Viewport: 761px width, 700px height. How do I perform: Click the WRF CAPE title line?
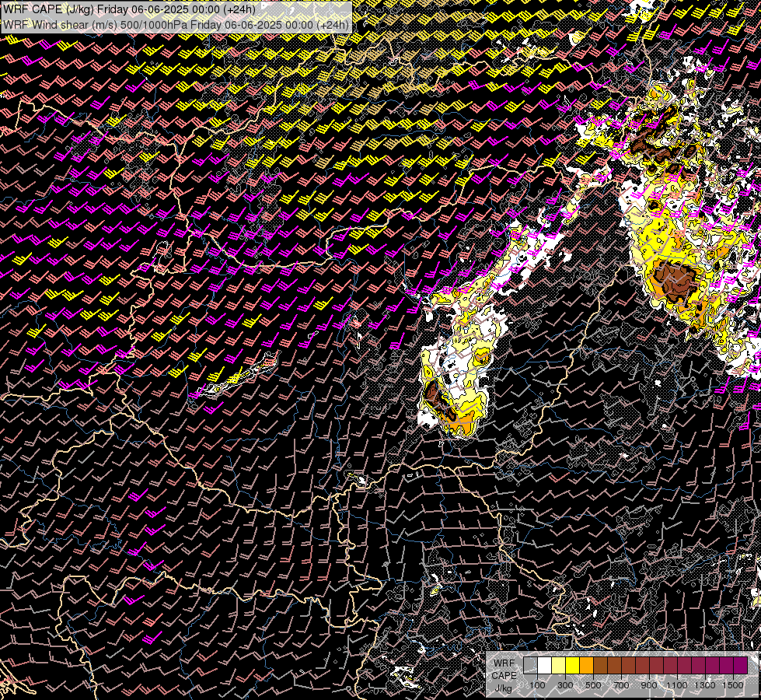(130, 9)
